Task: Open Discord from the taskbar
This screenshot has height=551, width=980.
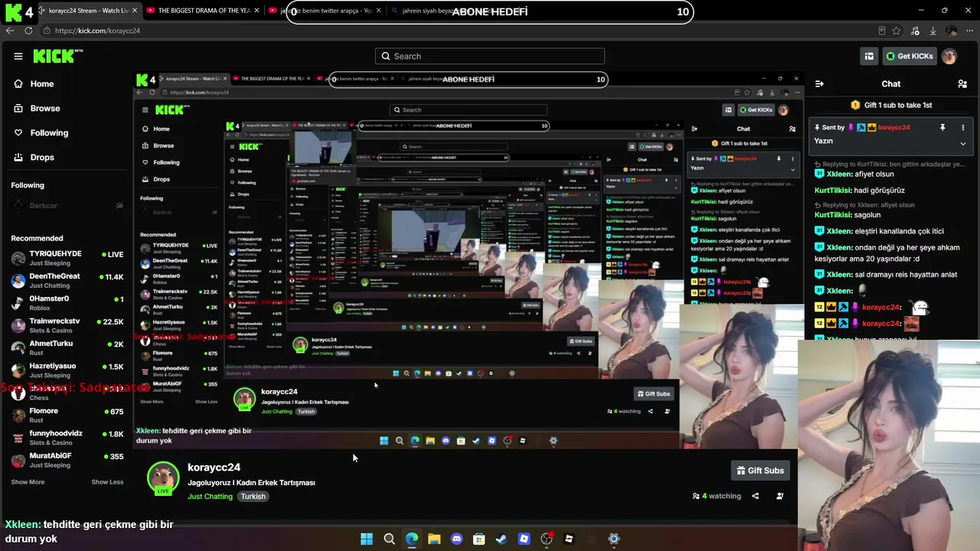Action: tap(457, 539)
